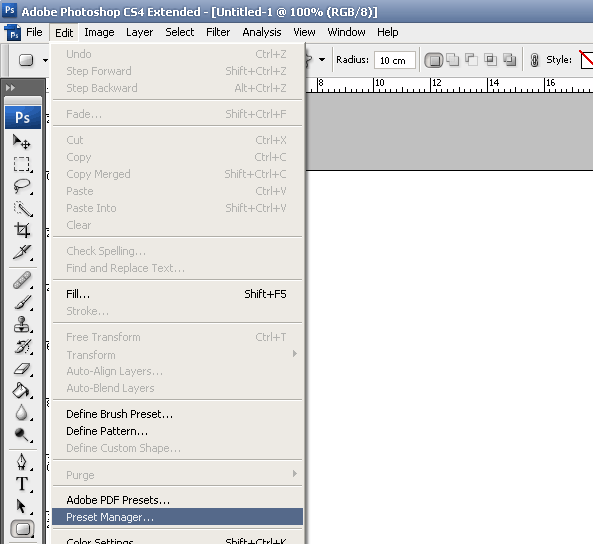
Task: Select the Horizontal Type tool
Action: 22,484
